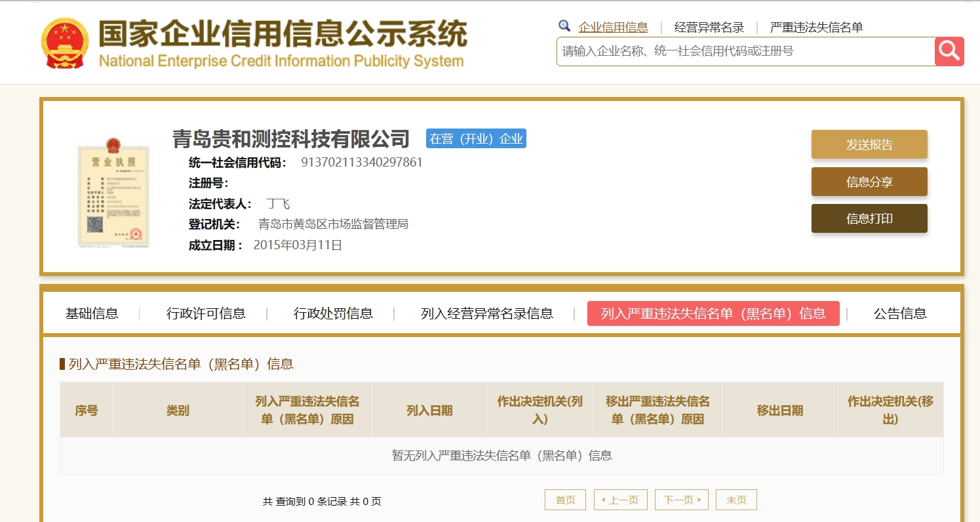Select the 经营异常名录 search category
This screenshot has height=522, width=980.
tap(709, 28)
